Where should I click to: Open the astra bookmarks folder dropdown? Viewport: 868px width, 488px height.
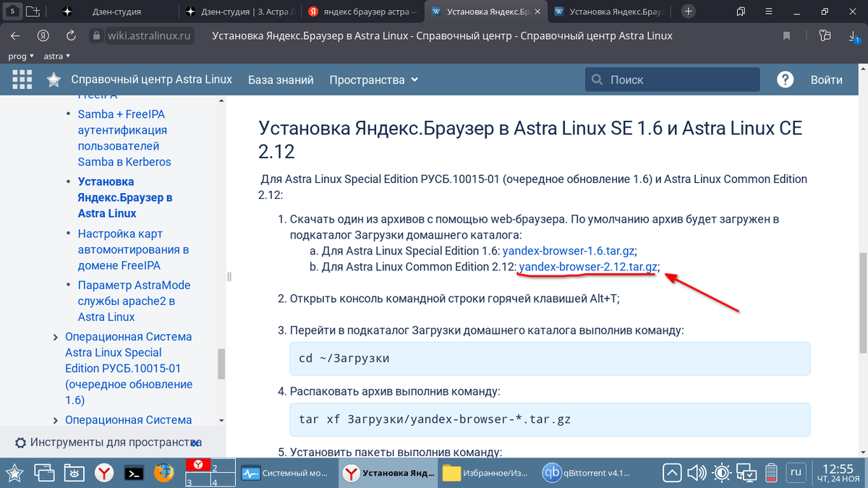56,56
